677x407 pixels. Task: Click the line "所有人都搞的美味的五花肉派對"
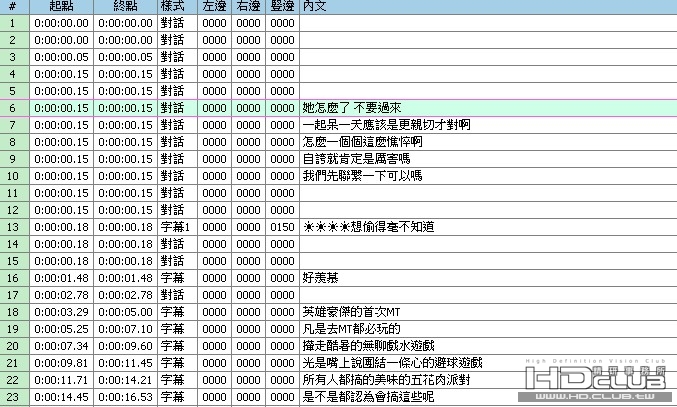(x=386, y=380)
